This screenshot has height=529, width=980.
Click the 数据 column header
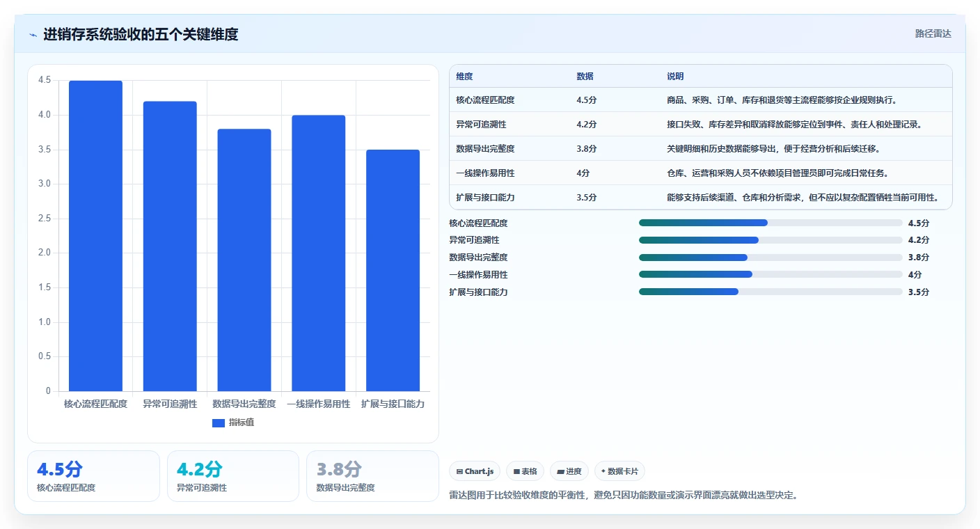point(585,77)
